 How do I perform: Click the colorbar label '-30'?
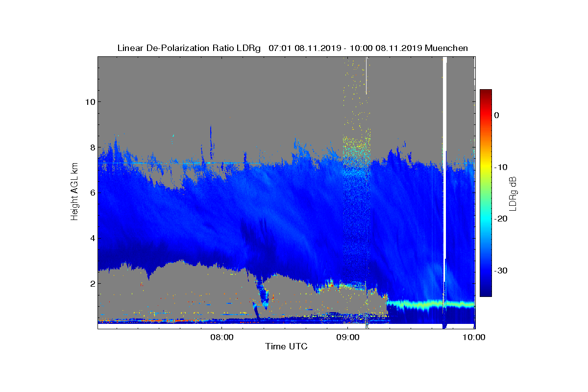tap(500, 271)
